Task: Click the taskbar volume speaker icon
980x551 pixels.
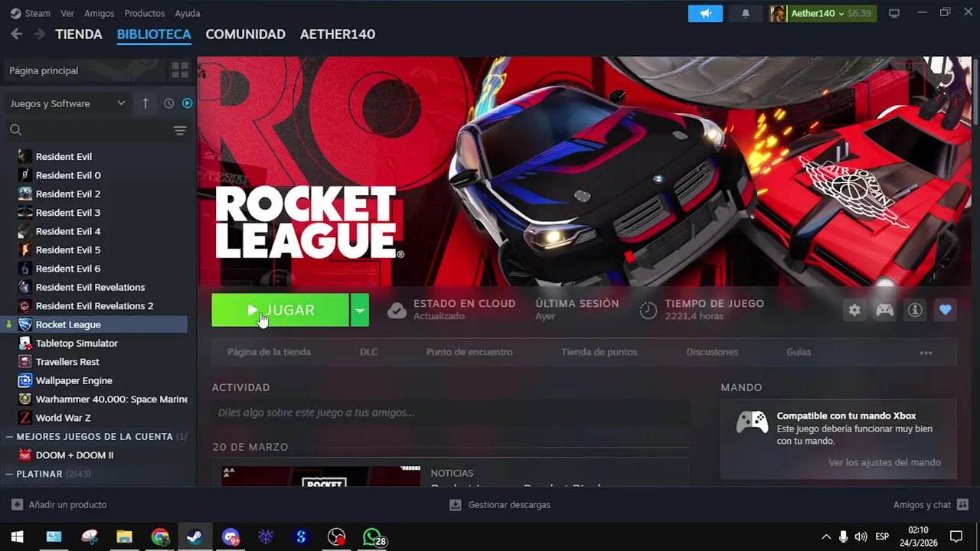Action: point(861,537)
